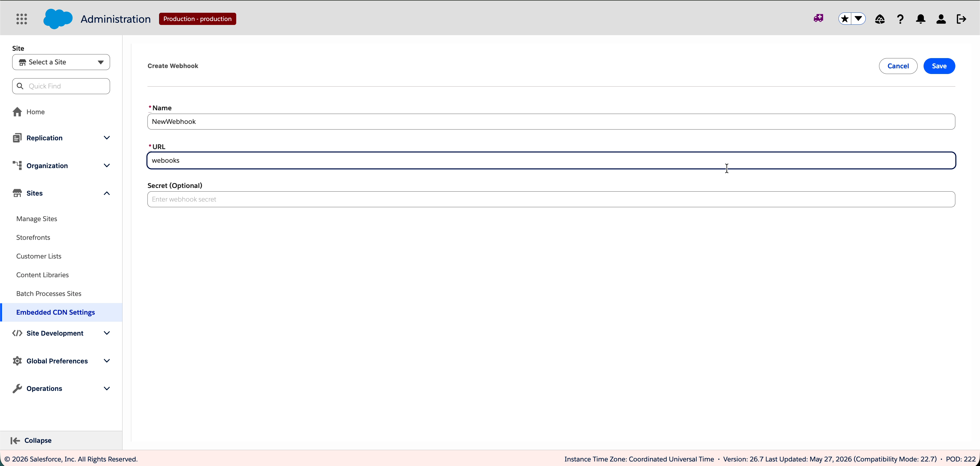This screenshot has width=980, height=466.
Task: Click the Create Webhook heading
Action: pyautogui.click(x=173, y=66)
